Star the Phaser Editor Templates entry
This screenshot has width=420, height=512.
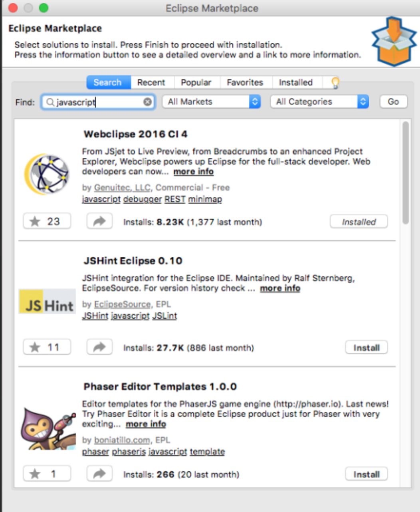pyautogui.click(x=47, y=474)
